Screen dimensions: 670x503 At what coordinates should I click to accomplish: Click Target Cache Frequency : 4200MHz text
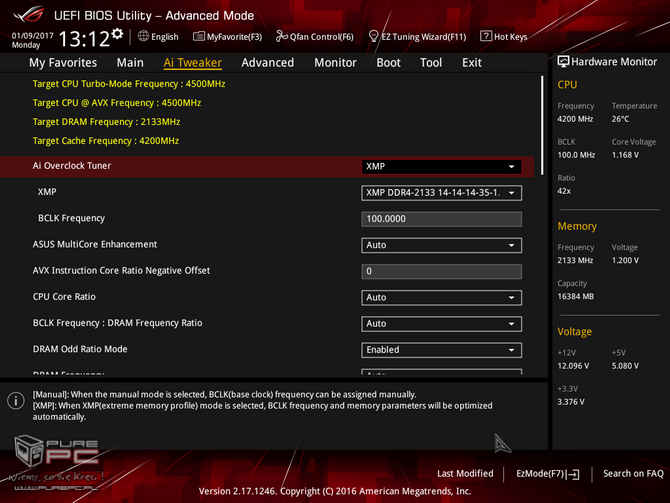point(106,141)
